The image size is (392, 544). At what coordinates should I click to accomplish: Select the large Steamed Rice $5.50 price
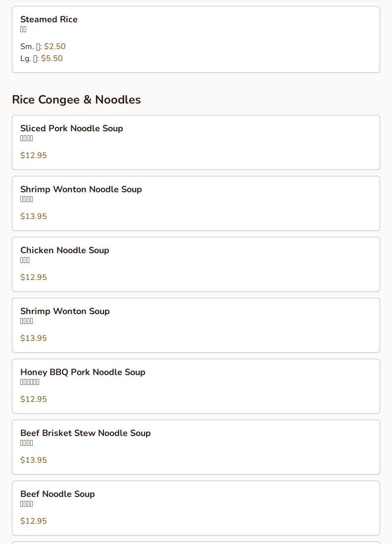pos(51,58)
